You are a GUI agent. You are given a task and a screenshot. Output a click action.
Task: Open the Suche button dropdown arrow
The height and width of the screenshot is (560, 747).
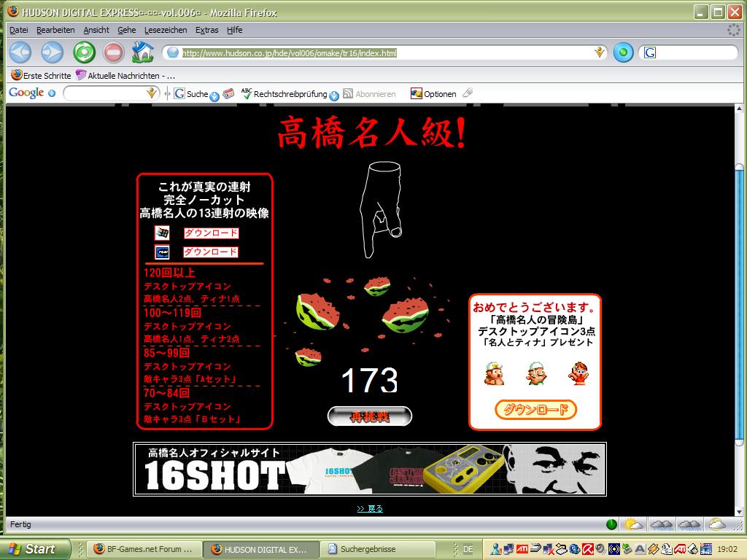click(x=214, y=97)
